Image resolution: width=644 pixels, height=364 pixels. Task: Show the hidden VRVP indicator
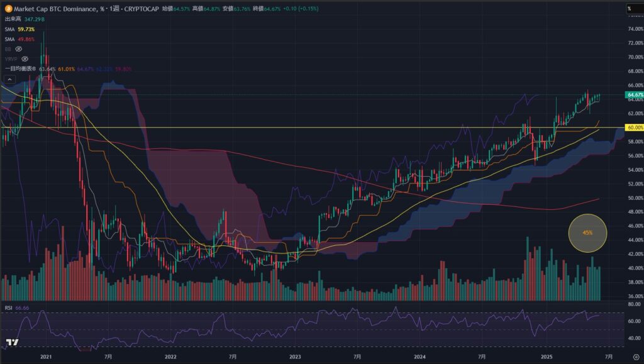25,59
